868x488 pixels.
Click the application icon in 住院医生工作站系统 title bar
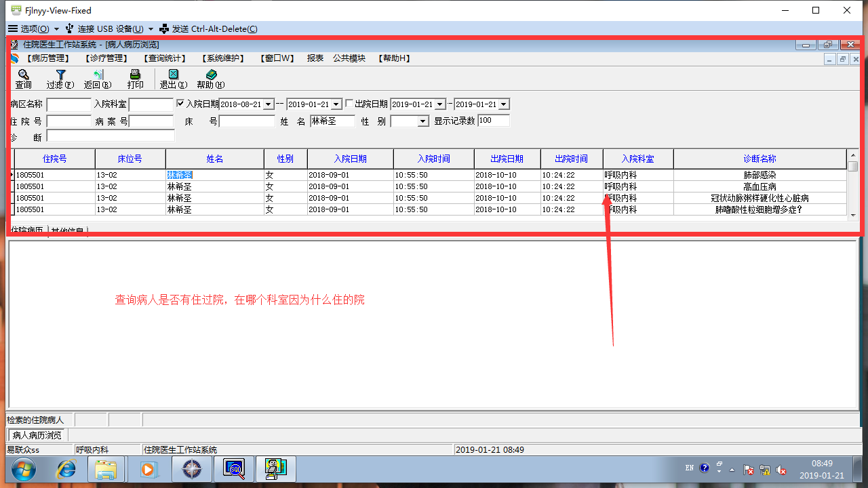(14, 45)
